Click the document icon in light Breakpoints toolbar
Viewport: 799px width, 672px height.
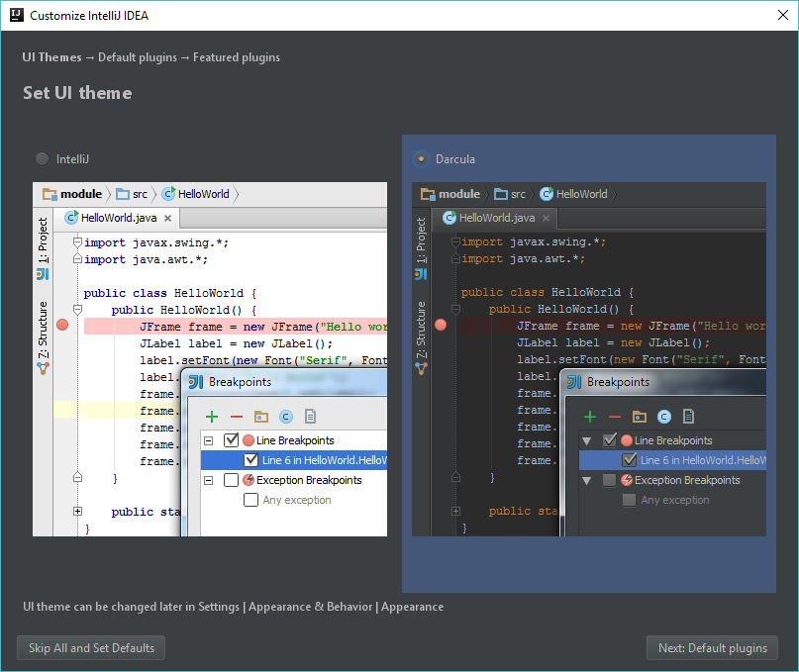click(310, 417)
